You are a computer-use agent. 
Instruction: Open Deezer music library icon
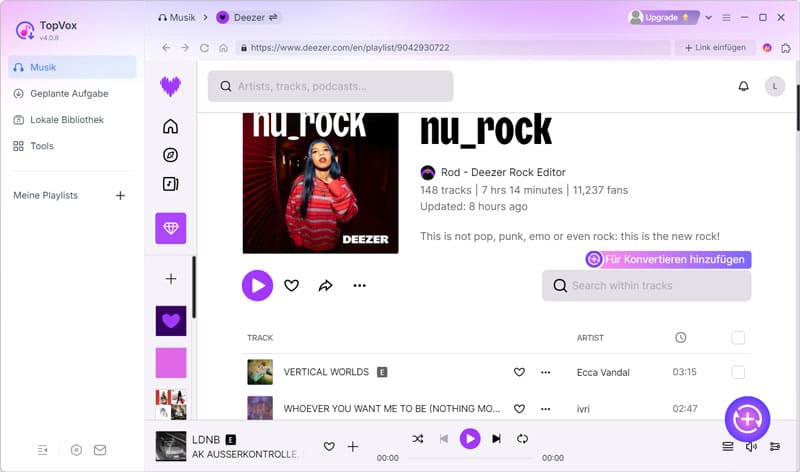(x=170, y=184)
